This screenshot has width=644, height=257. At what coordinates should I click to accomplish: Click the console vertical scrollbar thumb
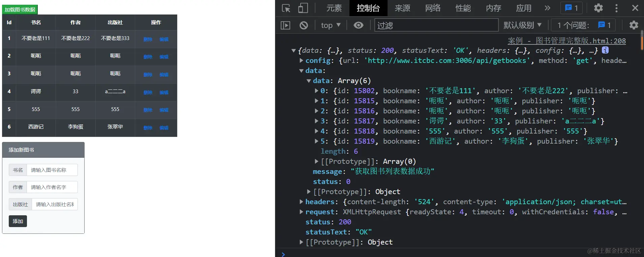pos(642,40)
